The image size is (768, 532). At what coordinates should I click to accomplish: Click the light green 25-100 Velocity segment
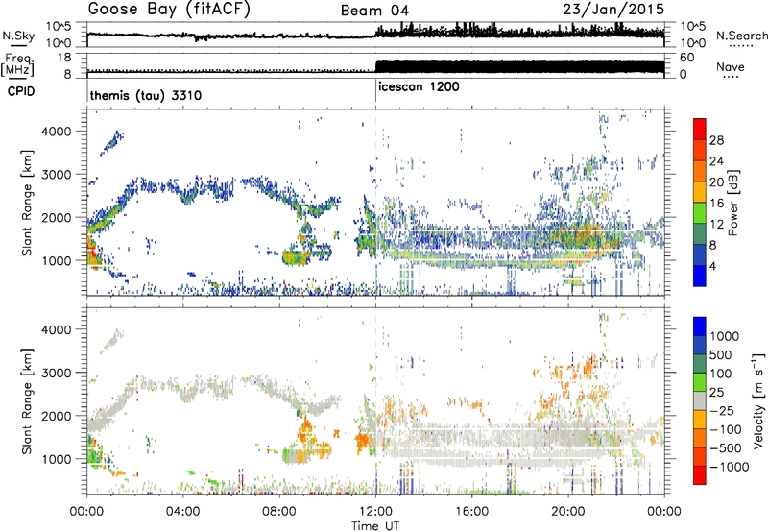click(x=700, y=382)
